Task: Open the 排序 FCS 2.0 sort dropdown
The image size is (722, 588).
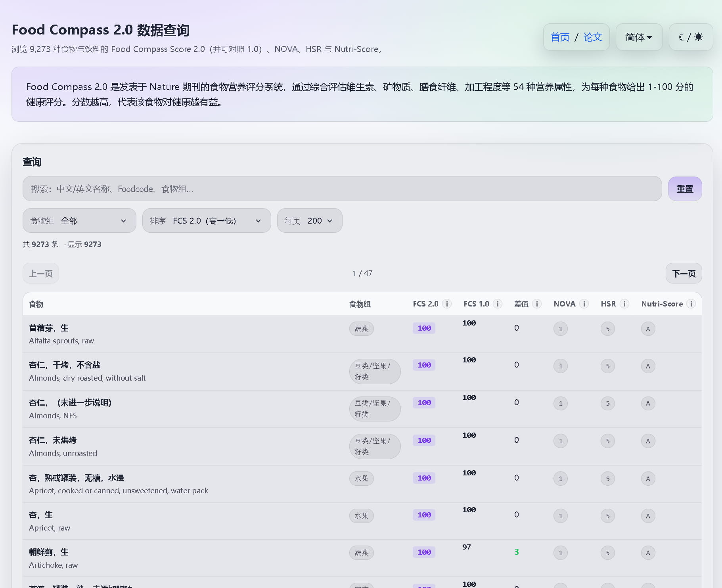Action: click(207, 220)
